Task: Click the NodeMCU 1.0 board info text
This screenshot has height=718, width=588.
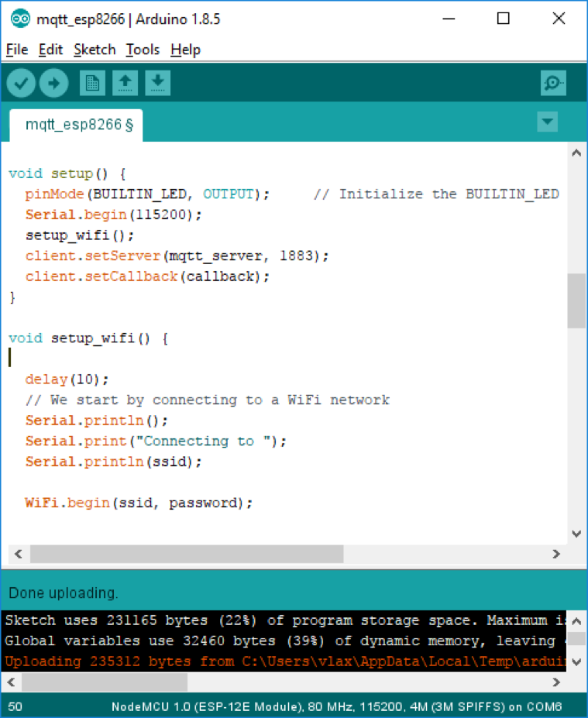Action: (336, 706)
